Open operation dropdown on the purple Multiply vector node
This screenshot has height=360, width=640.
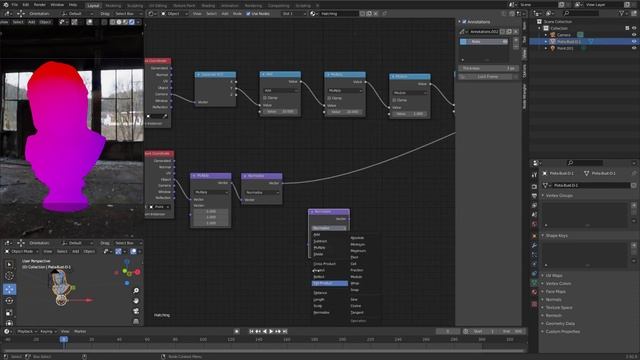click(211, 192)
